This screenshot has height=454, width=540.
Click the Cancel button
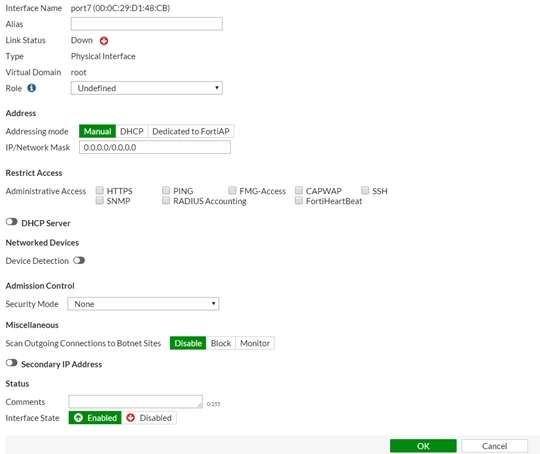(495, 446)
